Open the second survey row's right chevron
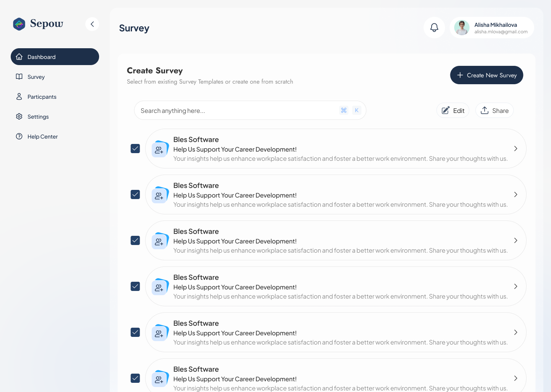The width and height of the screenshot is (551, 392). click(x=516, y=194)
